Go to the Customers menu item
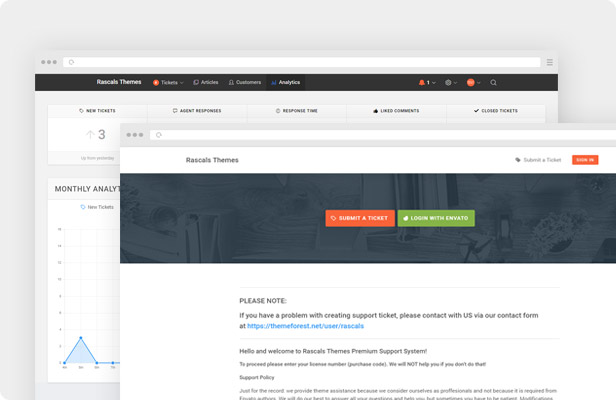 [x=245, y=83]
